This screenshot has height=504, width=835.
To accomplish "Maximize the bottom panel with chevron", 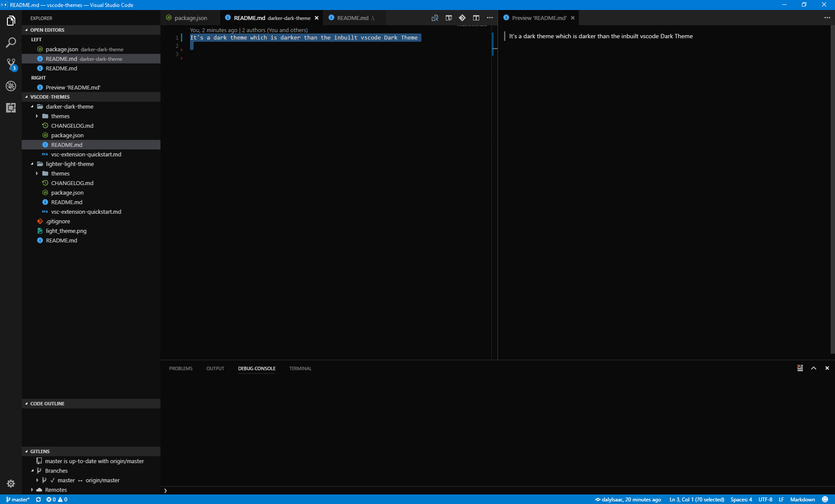I will coord(813,368).
